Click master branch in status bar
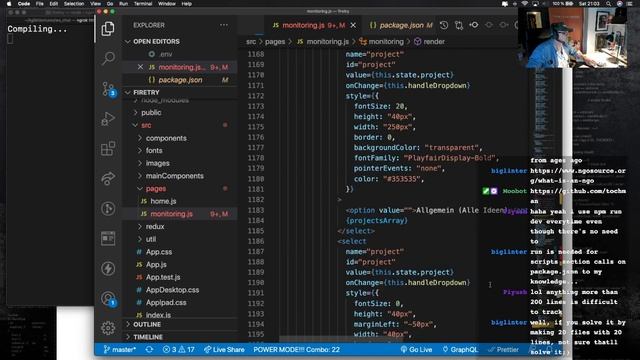This screenshot has height=360, width=640. point(119,349)
